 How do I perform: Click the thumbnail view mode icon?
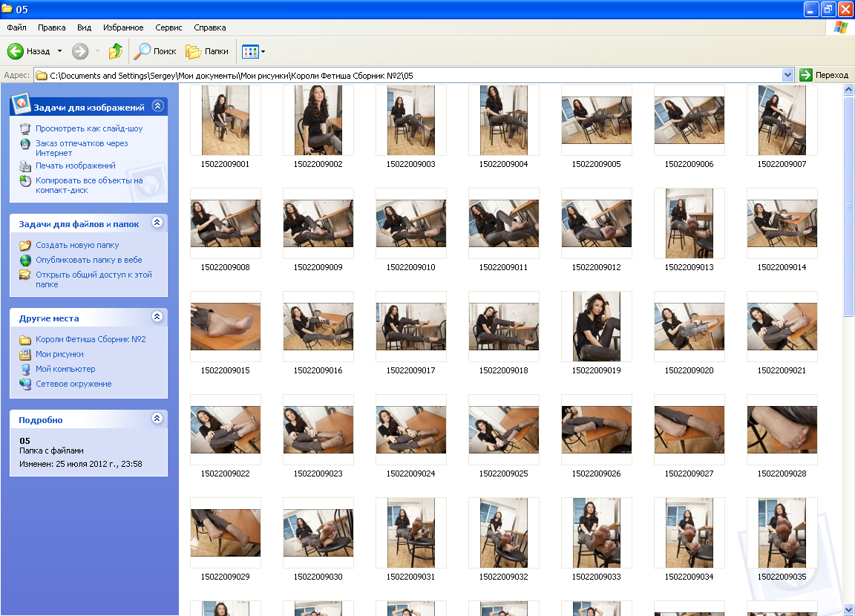click(250, 52)
